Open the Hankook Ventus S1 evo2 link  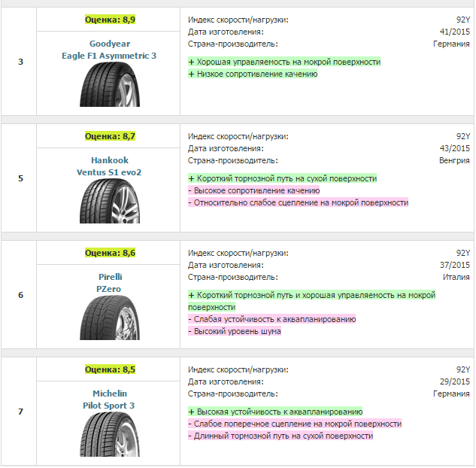point(110,166)
